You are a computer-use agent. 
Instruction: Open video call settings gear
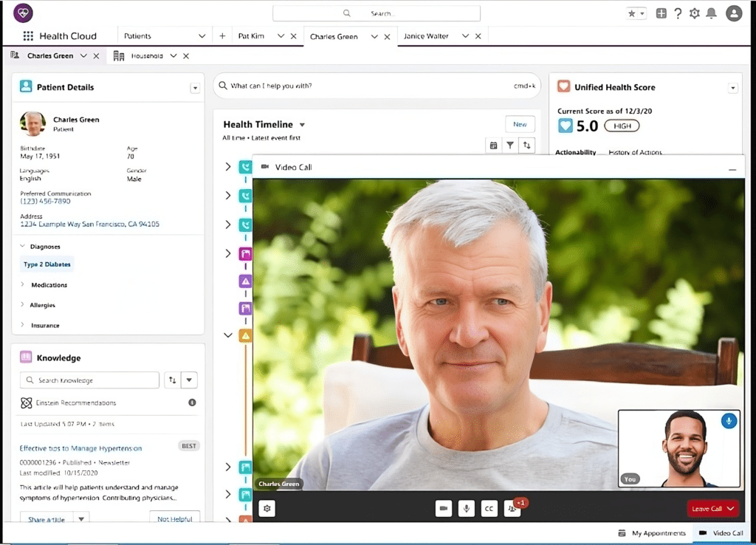point(267,508)
